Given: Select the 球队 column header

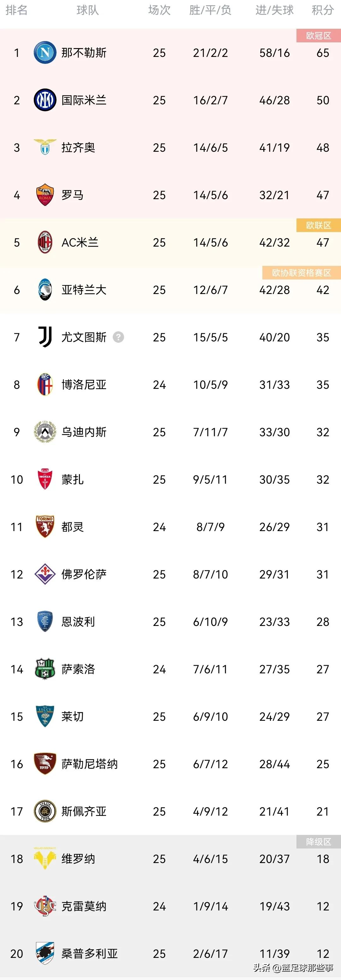Looking at the screenshot, I should pos(87,10).
